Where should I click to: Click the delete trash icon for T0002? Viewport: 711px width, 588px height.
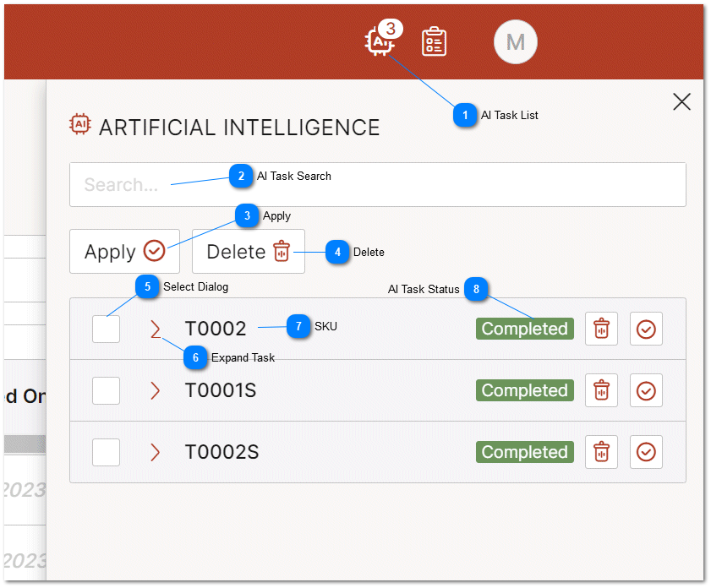click(601, 329)
